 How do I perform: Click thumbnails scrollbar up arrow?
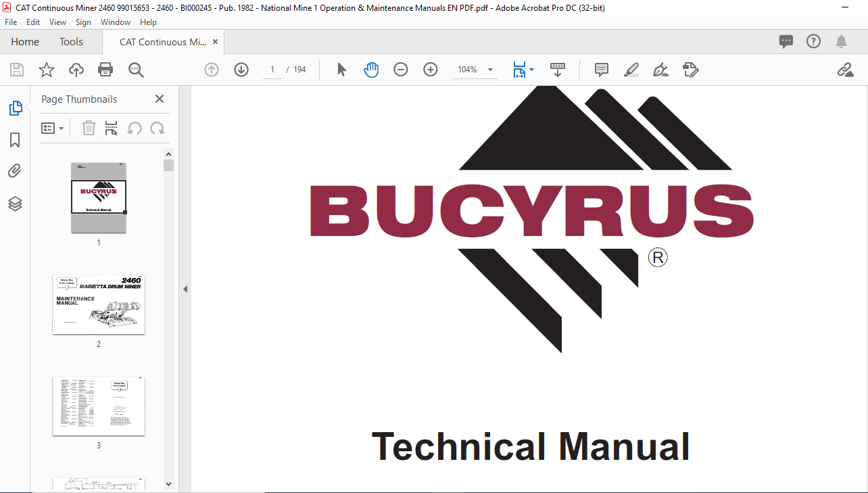[x=169, y=154]
